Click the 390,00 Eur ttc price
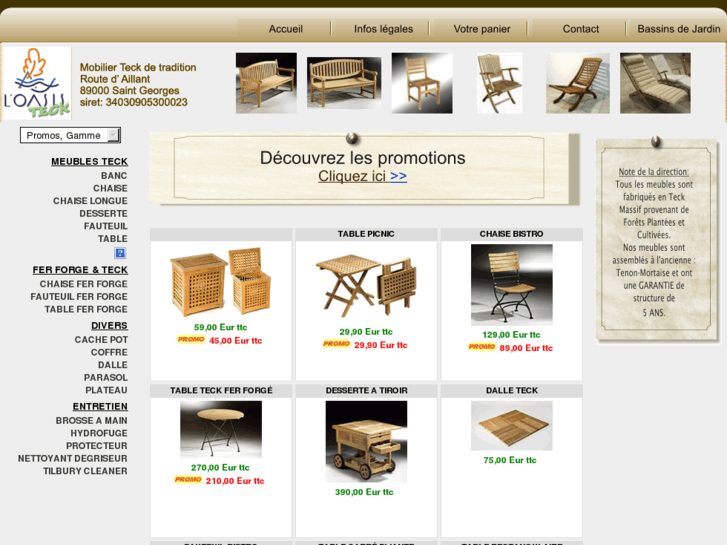727x545 pixels. coord(364,492)
